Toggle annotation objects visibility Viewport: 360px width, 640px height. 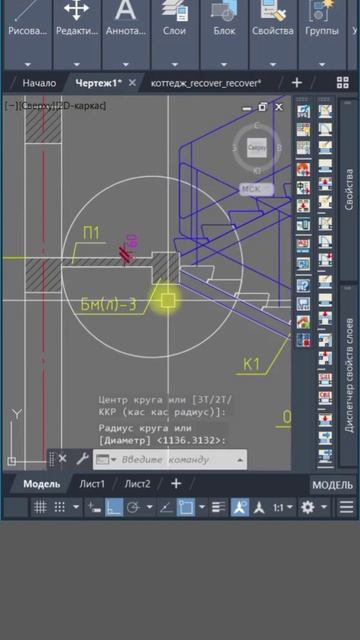[240, 508]
